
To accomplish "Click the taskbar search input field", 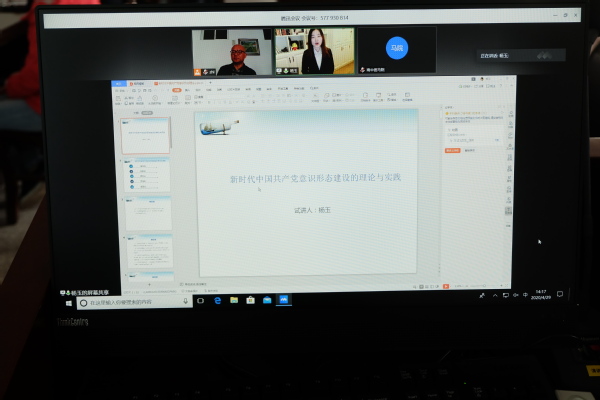I will 130,300.
